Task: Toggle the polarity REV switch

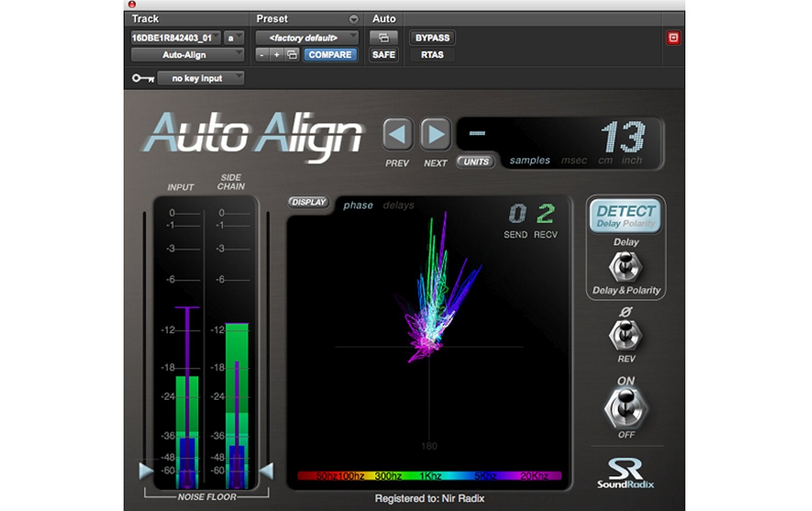Action: coord(626,335)
